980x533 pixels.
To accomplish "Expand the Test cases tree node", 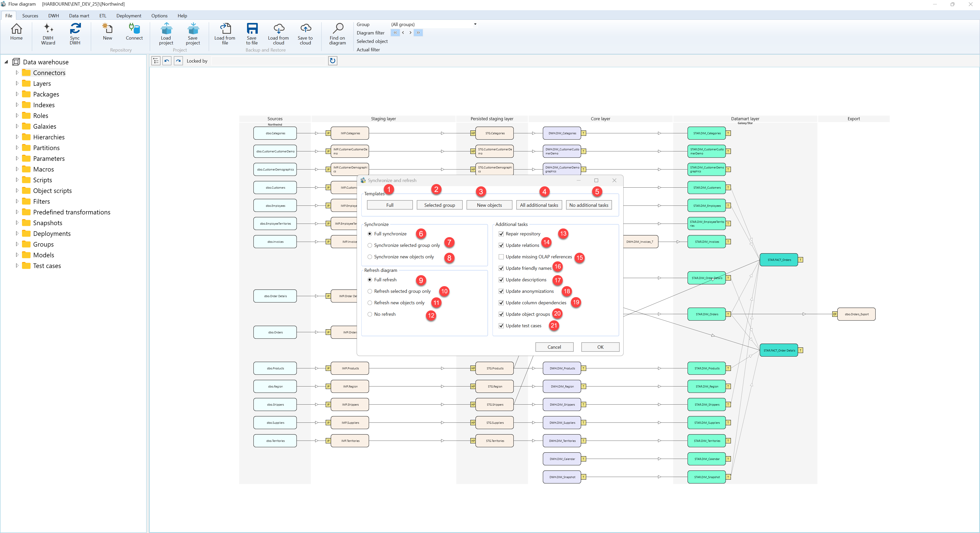I will coord(17,265).
